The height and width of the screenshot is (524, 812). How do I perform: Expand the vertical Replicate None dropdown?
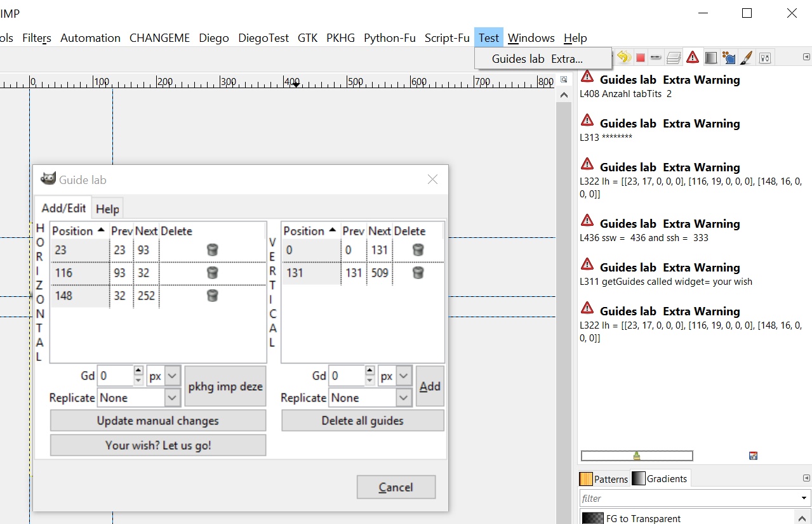[x=370, y=398]
